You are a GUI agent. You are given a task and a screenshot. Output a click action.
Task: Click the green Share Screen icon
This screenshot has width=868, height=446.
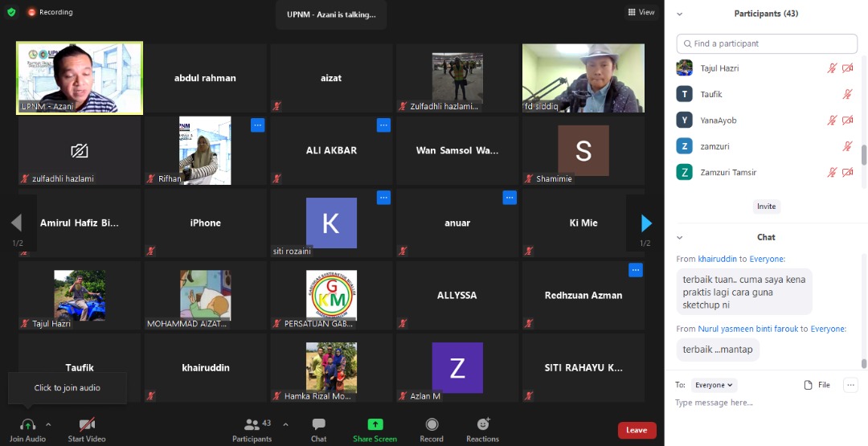[x=375, y=424]
